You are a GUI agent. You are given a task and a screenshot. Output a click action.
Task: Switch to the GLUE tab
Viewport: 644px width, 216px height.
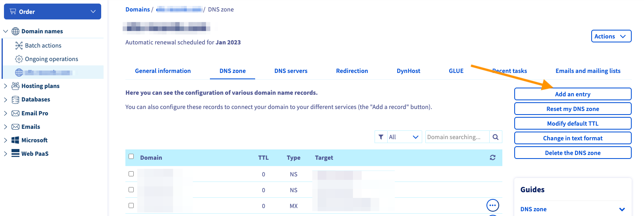(456, 71)
